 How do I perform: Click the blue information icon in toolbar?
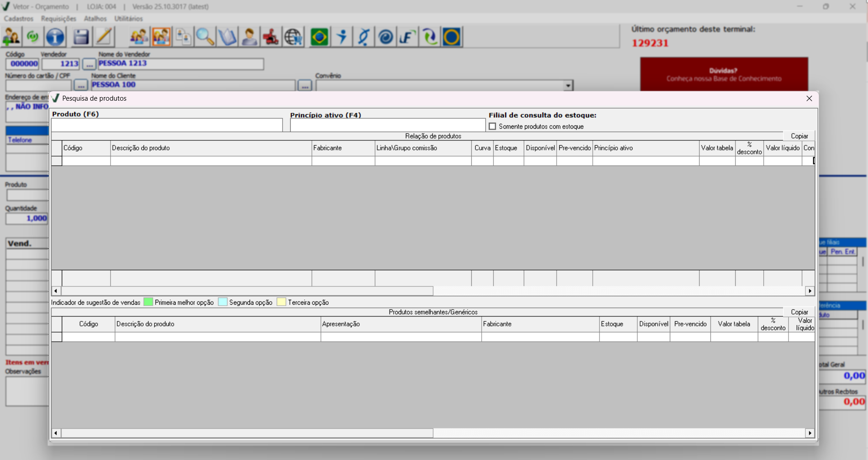tap(55, 37)
